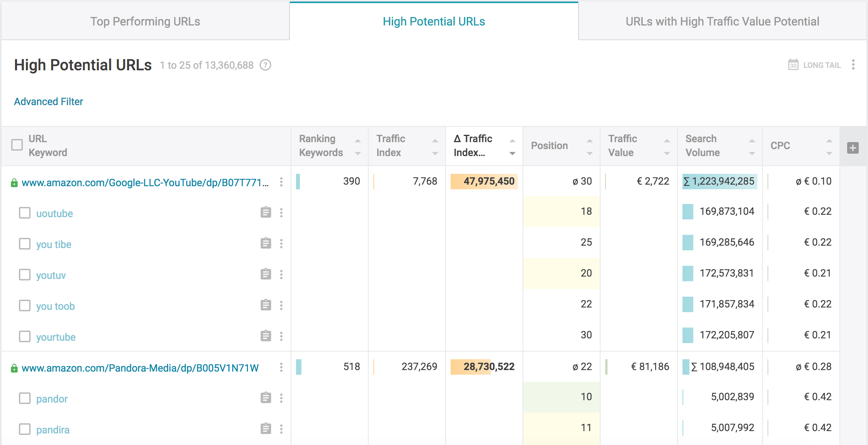This screenshot has width=868, height=445.
Task: Click the 47,975,450 traffic index bar
Action: pos(484,181)
